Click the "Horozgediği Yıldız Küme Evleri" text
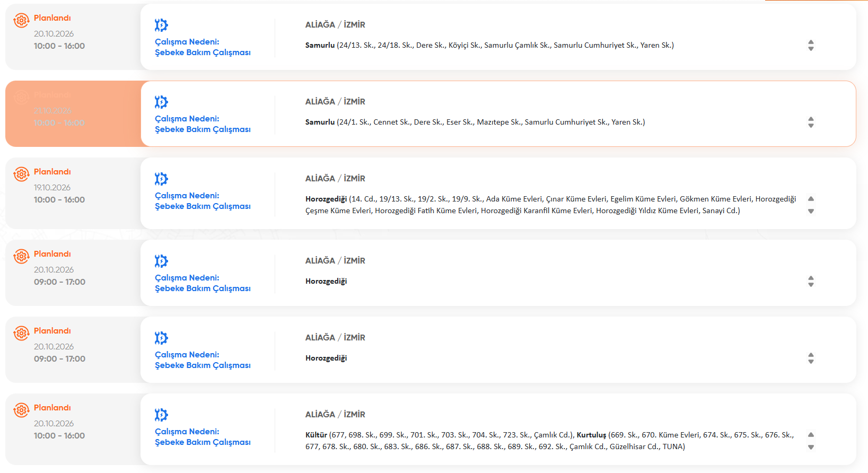This screenshot has height=473, width=868. 647,211
